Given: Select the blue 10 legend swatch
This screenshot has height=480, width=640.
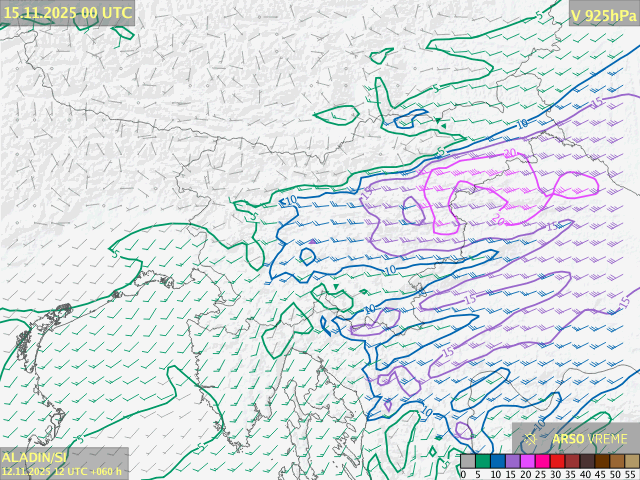Looking at the screenshot, I should [x=497, y=461].
